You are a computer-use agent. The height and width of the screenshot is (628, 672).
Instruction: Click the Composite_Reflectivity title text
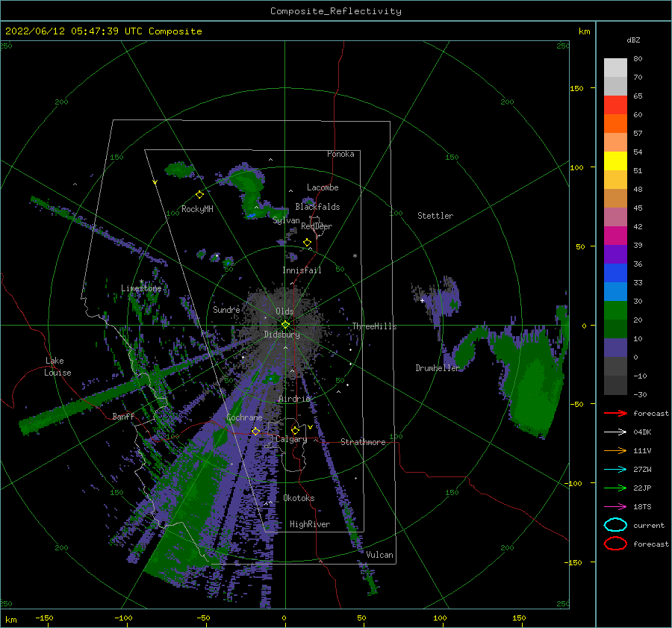(x=335, y=11)
